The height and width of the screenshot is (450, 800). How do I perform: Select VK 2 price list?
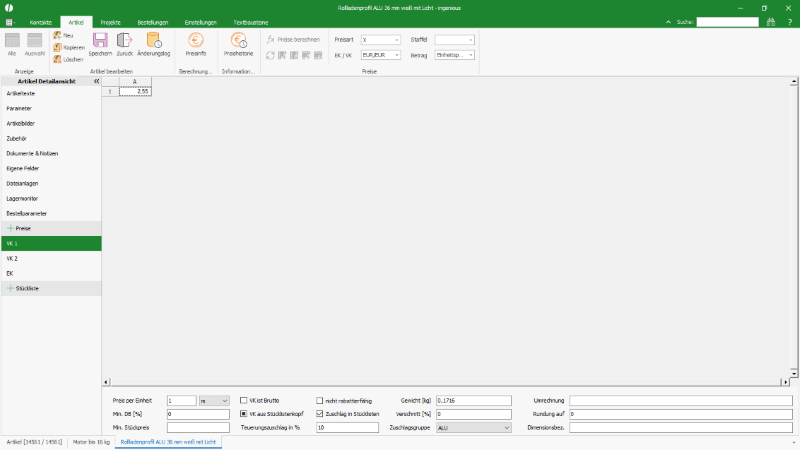[51, 258]
